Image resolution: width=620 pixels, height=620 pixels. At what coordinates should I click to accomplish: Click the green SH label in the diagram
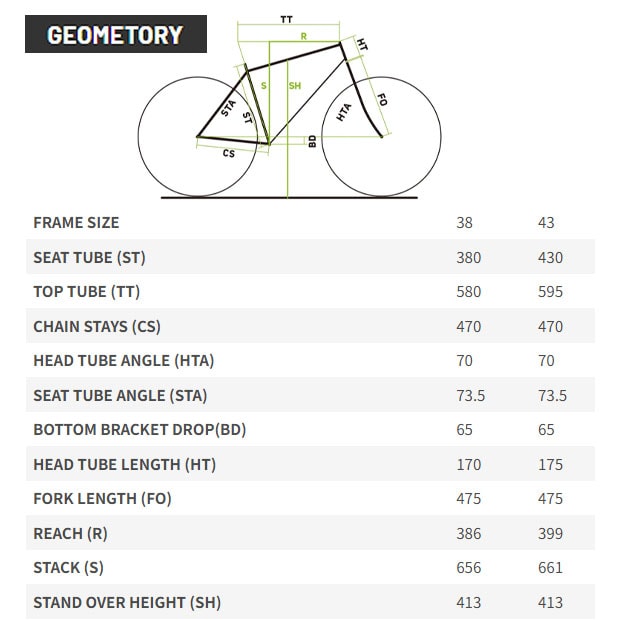(294, 86)
